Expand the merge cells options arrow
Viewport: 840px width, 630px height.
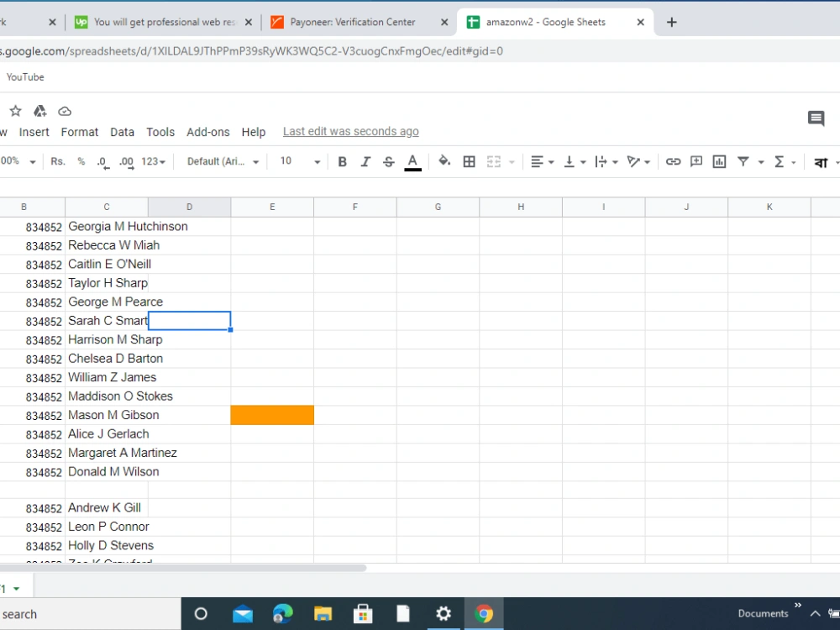(512, 162)
